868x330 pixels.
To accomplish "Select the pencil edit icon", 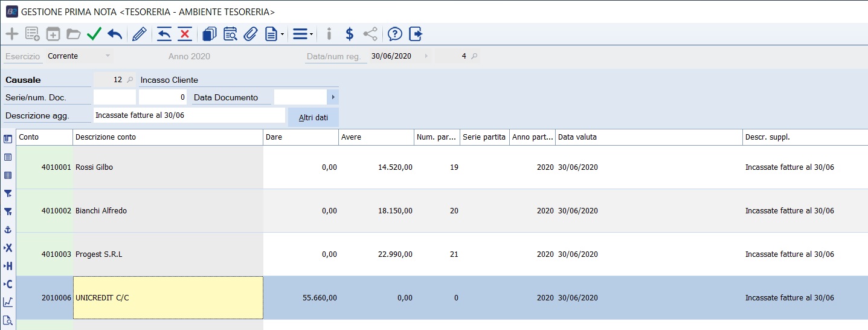I will click(x=139, y=34).
